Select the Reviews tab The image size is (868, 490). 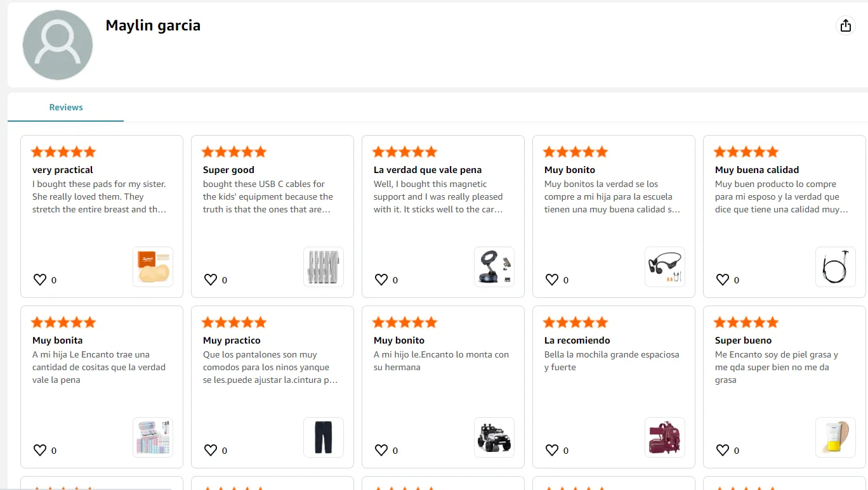[x=66, y=107]
